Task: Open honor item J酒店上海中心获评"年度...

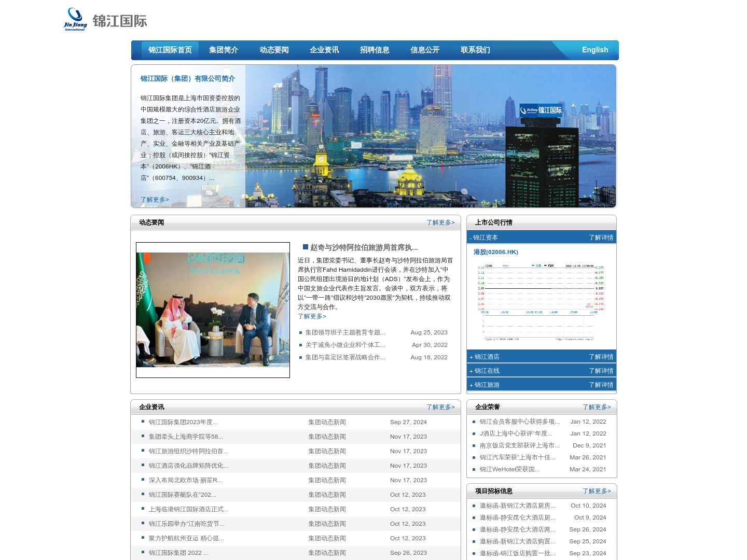Action: click(x=516, y=433)
